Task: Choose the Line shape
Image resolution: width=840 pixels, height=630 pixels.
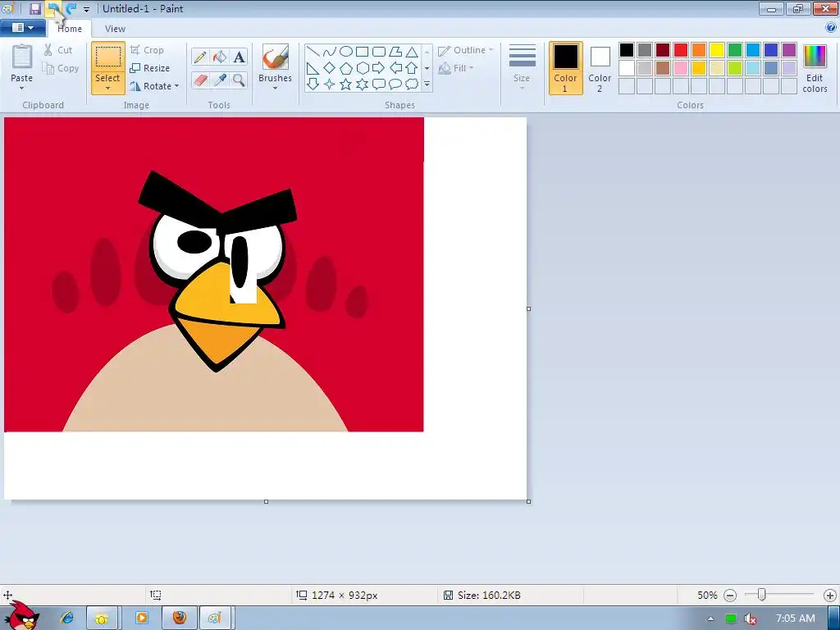Action: point(313,52)
